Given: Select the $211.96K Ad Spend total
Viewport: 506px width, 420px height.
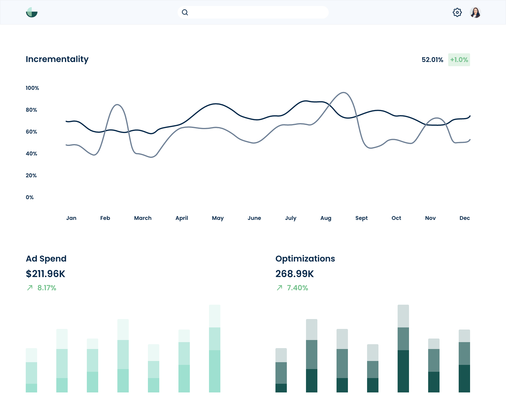Looking at the screenshot, I should click(x=46, y=274).
